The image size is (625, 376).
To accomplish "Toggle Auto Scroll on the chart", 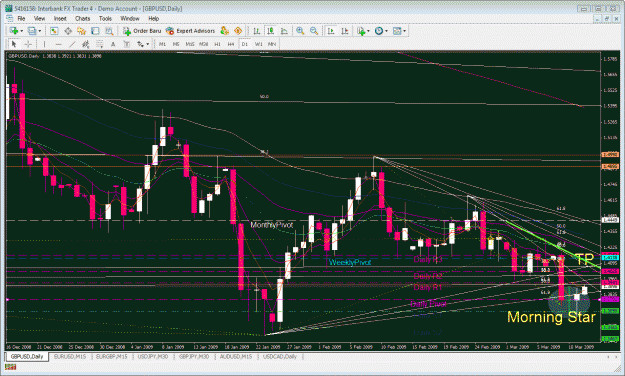I will coord(331,31).
